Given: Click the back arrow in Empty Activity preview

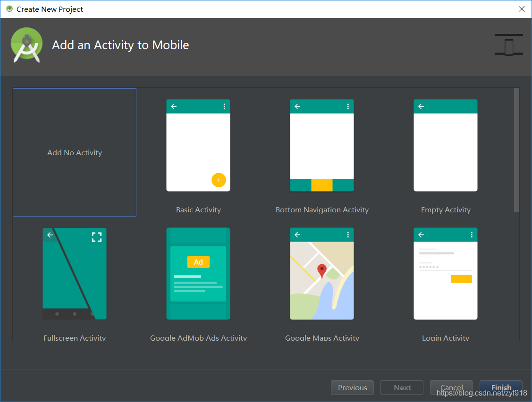Looking at the screenshot, I should (421, 107).
